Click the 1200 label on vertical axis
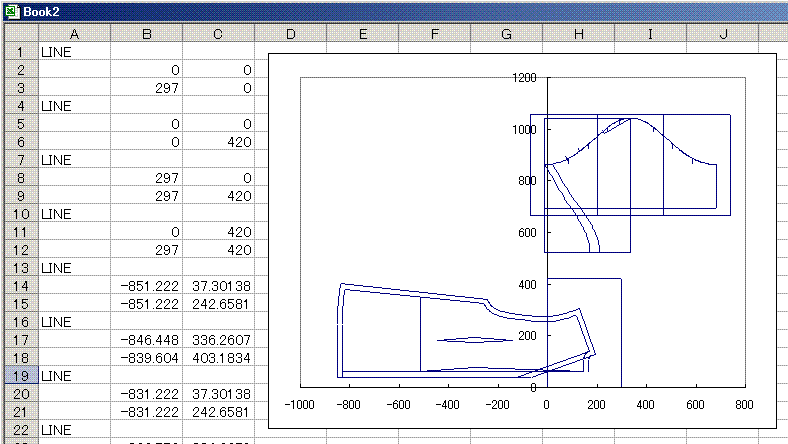 tap(524, 78)
